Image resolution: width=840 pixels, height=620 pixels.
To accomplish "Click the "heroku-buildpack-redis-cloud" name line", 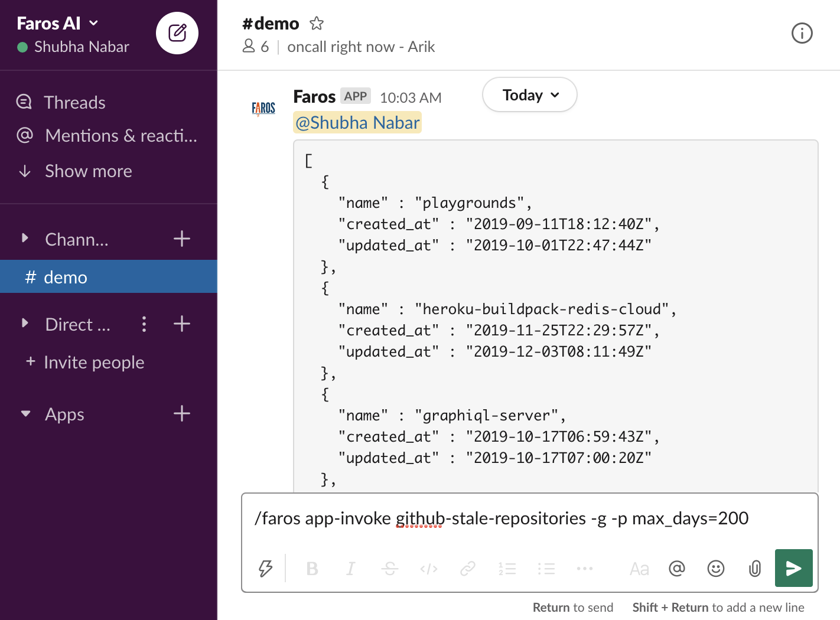I will (x=507, y=309).
